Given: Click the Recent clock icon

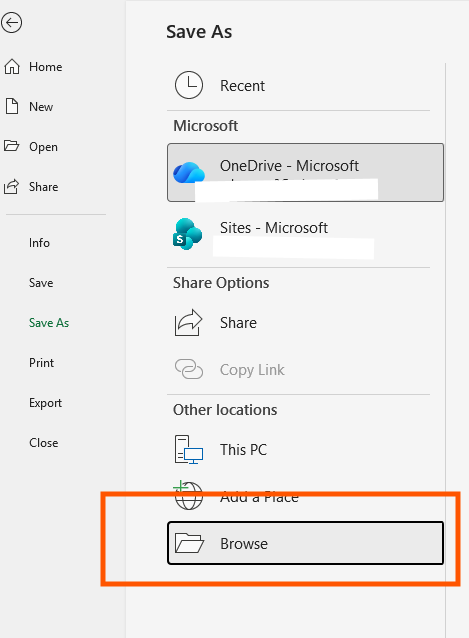Looking at the screenshot, I should 189,85.
